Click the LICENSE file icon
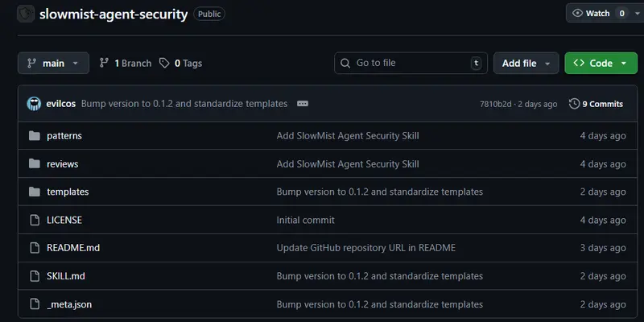 [34, 221]
